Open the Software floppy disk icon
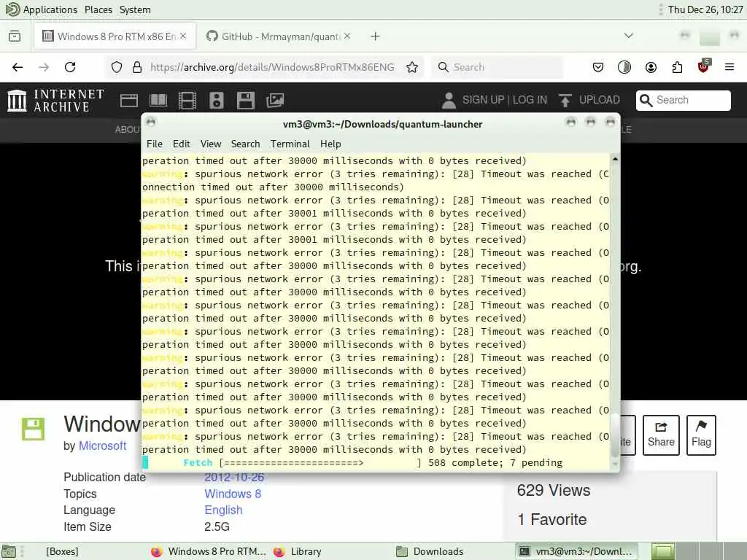The width and height of the screenshot is (747, 560). pos(246,101)
